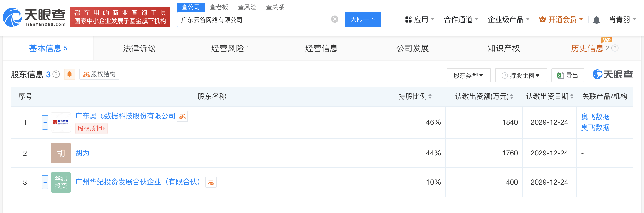This screenshot has width=644, height=213.
Task: Click the help icon next to 股东信息
Action: tap(56, 74)
